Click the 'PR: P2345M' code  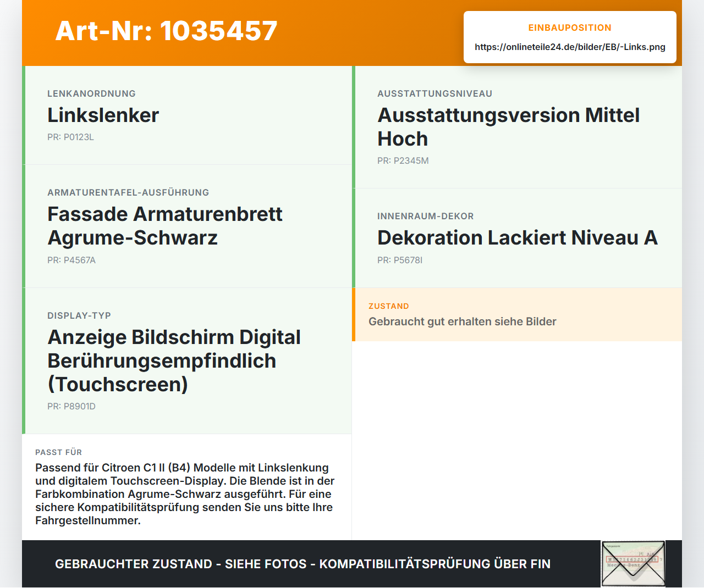pos(403,160)
